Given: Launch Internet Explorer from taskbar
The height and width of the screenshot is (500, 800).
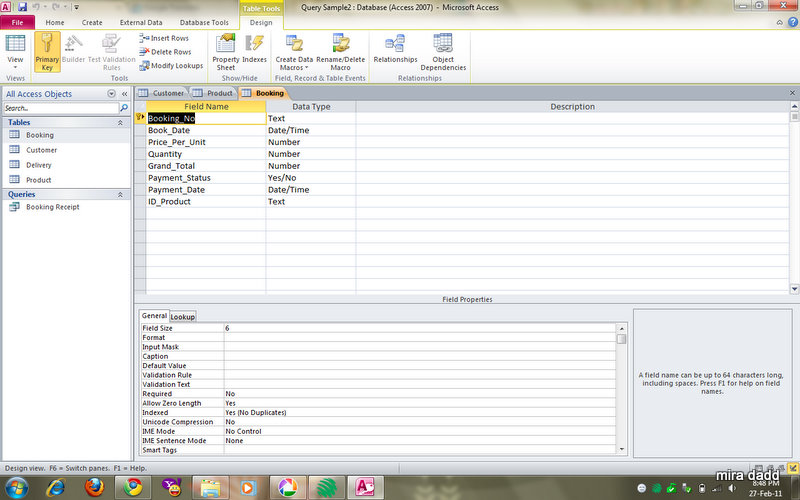Looking at the screenshot, I should (55, 488).
